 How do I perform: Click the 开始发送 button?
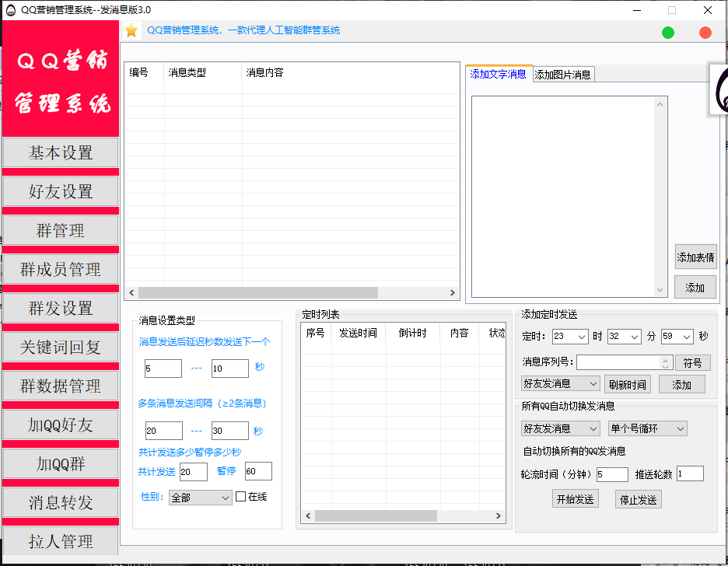click(x=575, y=499)
